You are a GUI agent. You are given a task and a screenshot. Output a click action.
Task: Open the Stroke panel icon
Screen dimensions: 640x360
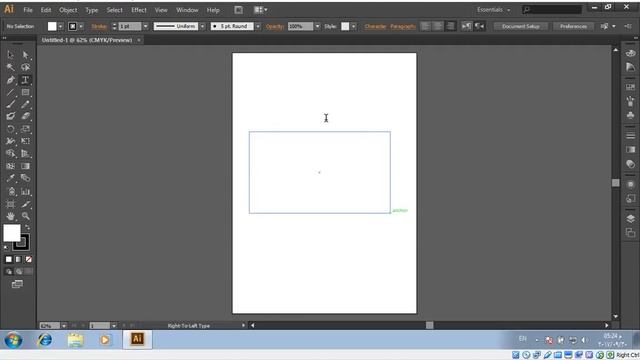click(630, 135)
